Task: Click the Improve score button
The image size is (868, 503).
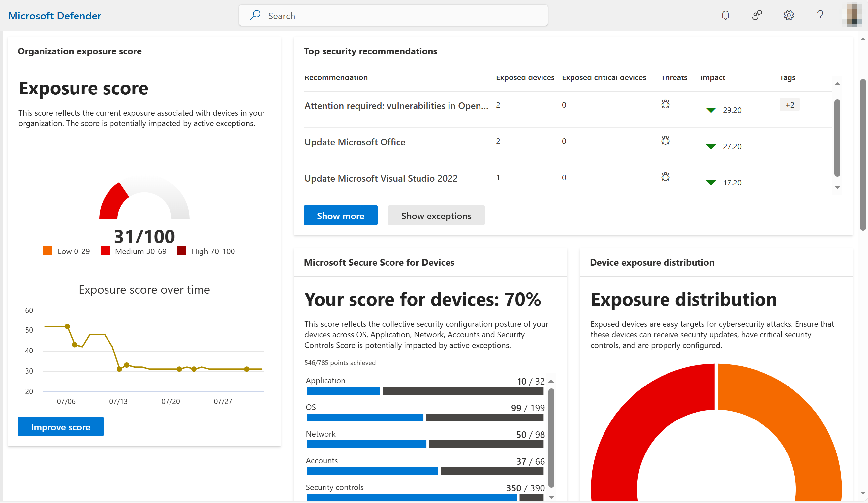Action: tap(61, 427)
